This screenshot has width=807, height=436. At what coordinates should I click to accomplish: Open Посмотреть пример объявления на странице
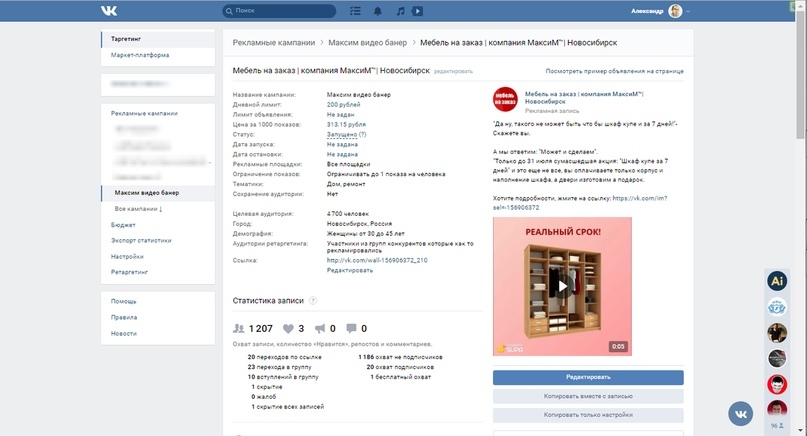tap(615, 71)
